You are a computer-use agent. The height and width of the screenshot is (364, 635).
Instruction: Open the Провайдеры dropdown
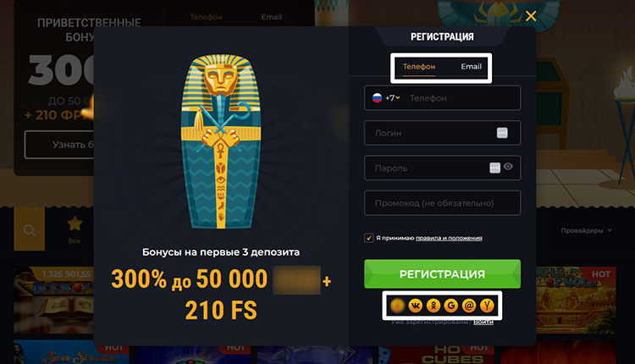(586, 230)
